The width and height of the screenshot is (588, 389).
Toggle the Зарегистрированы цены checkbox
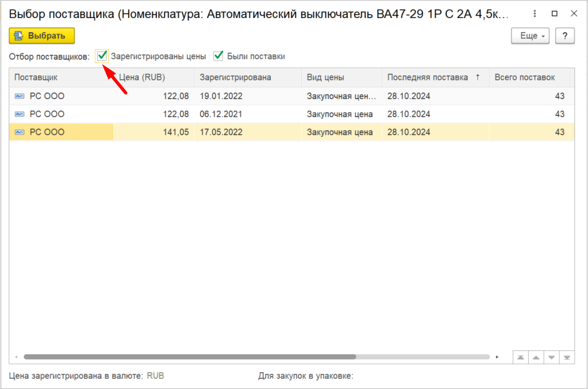pos(102,56)
